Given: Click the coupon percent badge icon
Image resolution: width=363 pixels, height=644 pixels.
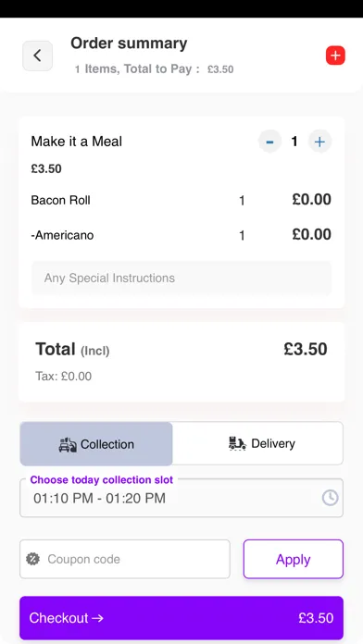Looking at the screenshot, I should tap(33, 559).
